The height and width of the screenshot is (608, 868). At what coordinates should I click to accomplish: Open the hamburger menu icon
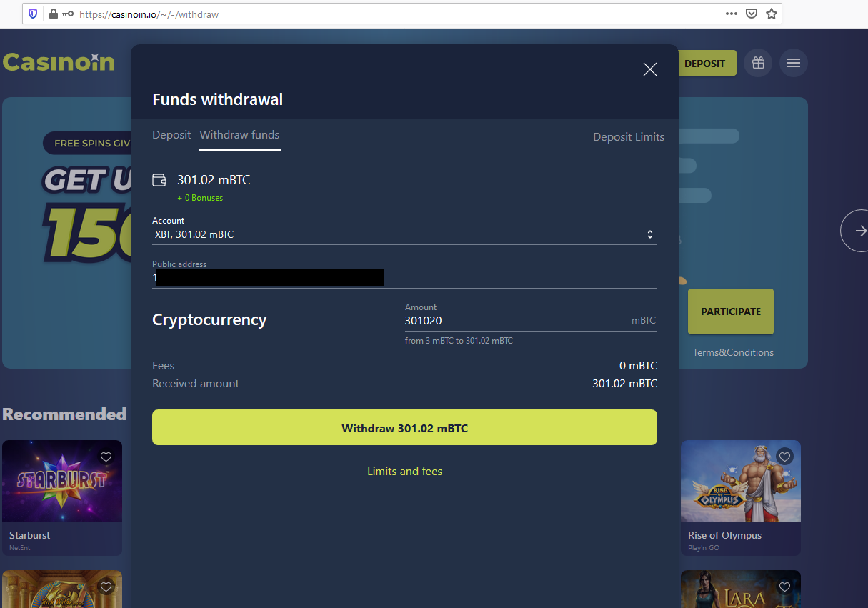pyautogui.click(x=793, y=63)
